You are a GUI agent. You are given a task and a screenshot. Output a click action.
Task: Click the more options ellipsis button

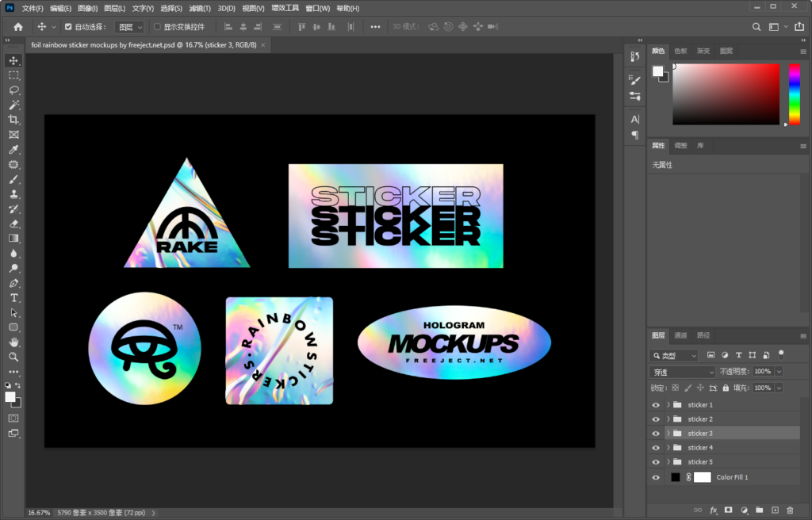point(375,27)
